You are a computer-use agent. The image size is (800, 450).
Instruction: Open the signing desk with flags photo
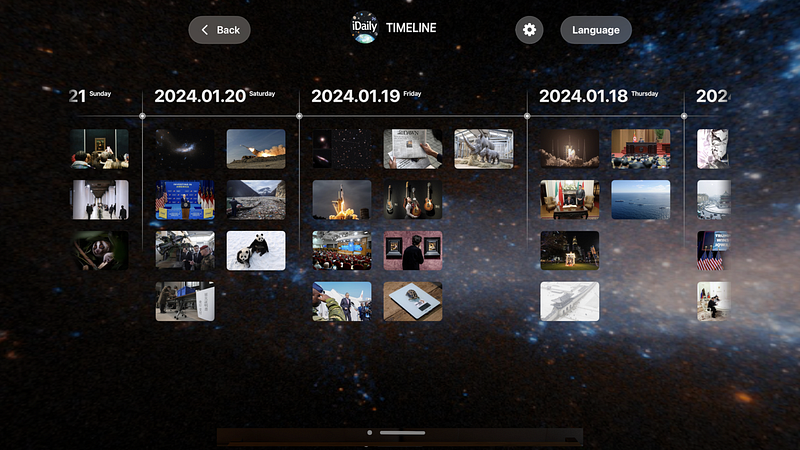[x=570, y=199]
